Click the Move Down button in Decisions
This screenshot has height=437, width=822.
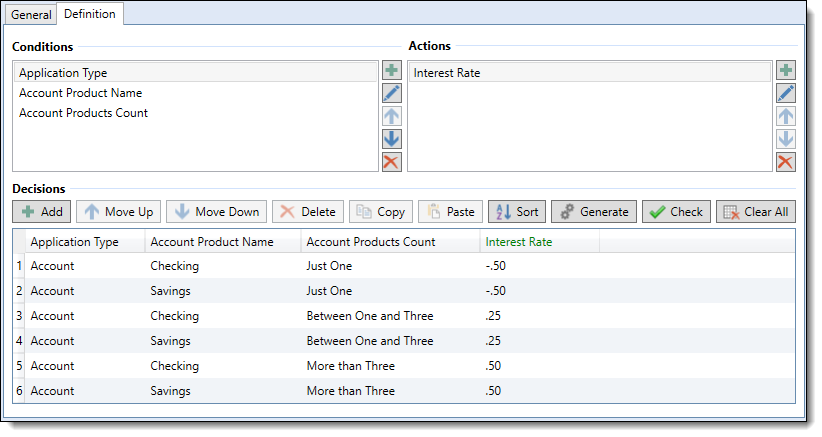(217, 212)
